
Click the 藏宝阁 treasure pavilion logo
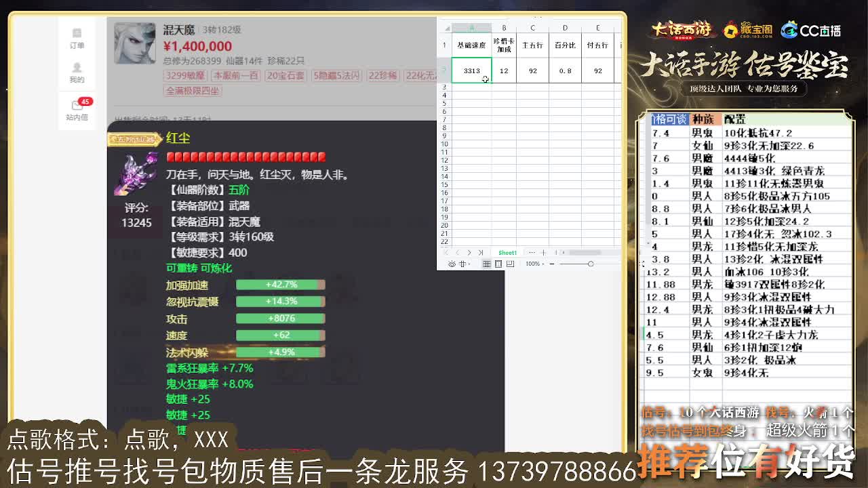[x=746, y=30]
